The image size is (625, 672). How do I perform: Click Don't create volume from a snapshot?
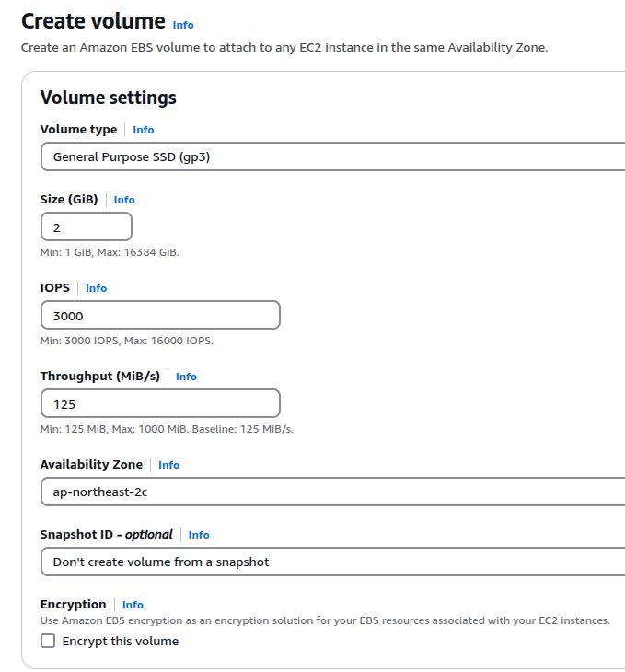[x=161, y=562]
